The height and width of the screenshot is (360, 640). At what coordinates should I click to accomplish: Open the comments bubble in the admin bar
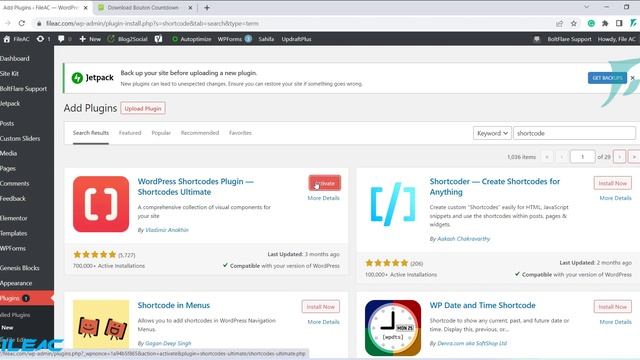(x=64, y=39)
